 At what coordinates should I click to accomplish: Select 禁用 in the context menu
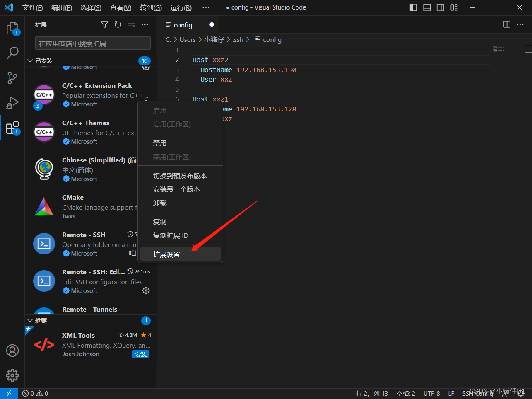click(x=180, y=143)
